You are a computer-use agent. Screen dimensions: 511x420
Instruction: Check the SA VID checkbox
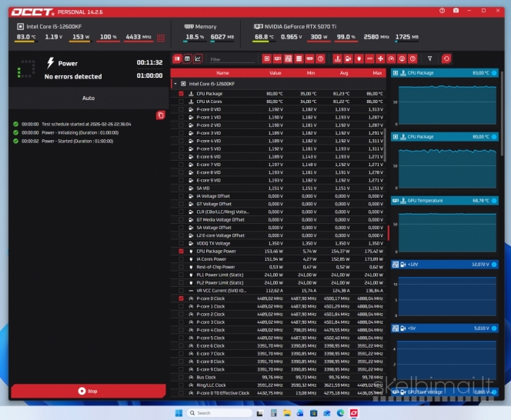(x=181, y=188)
